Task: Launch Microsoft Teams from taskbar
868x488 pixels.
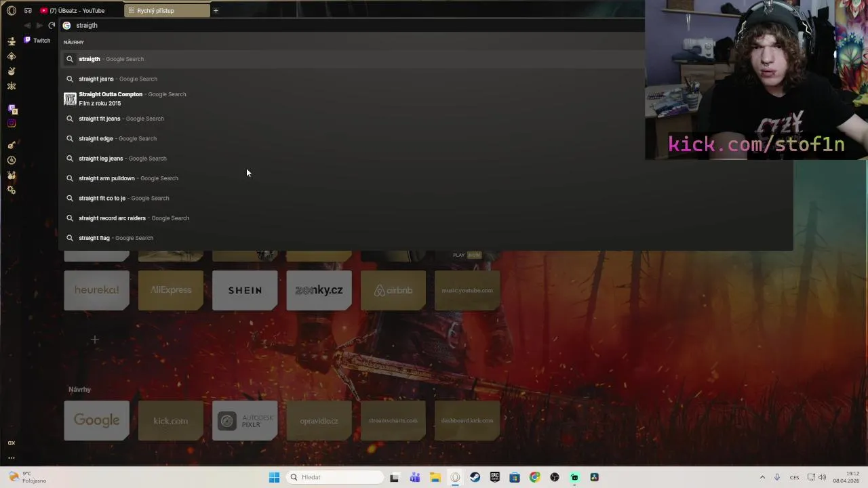Action: (415, 477)
